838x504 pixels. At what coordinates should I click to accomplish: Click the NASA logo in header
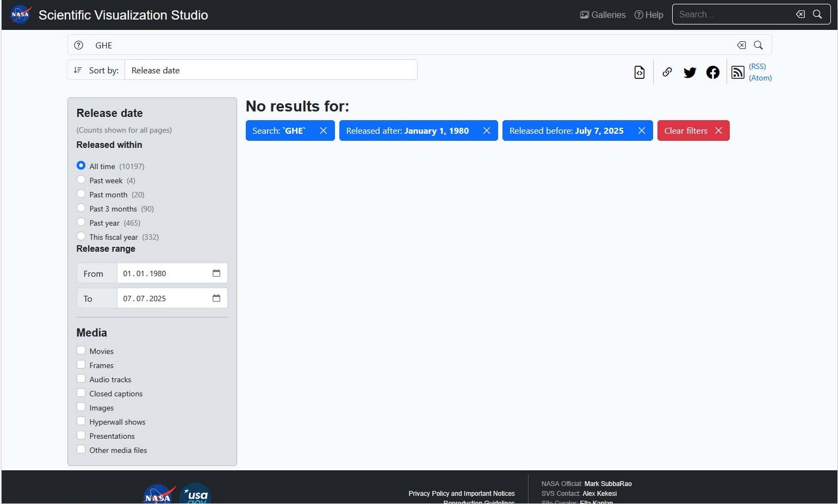coord(21,15)
